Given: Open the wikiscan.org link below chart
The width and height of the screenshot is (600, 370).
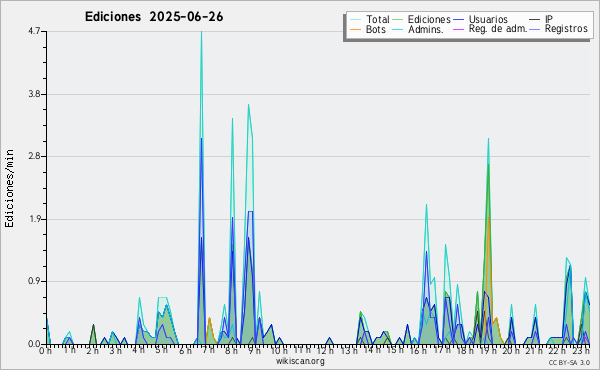Looking at the screenshot, I should [300, 361].
